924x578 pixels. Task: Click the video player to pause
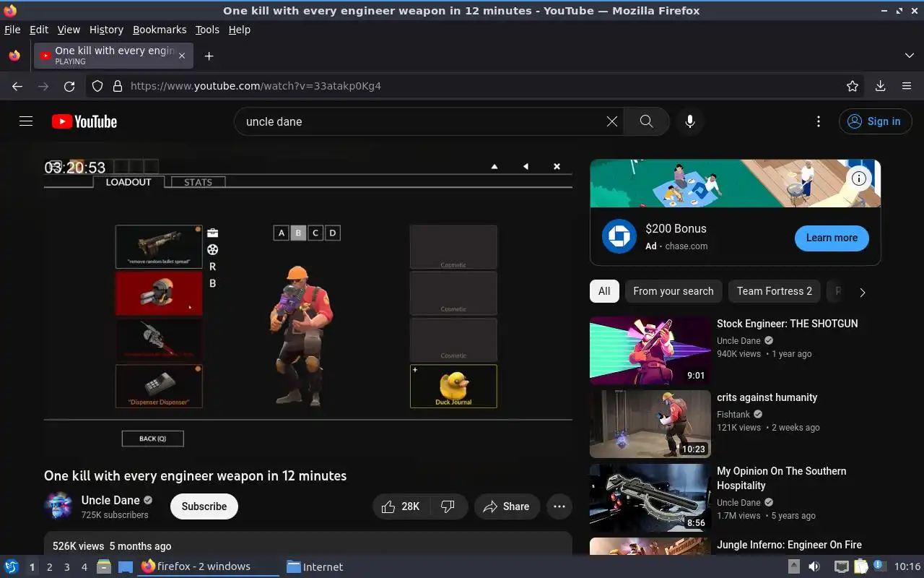[308, 307]
